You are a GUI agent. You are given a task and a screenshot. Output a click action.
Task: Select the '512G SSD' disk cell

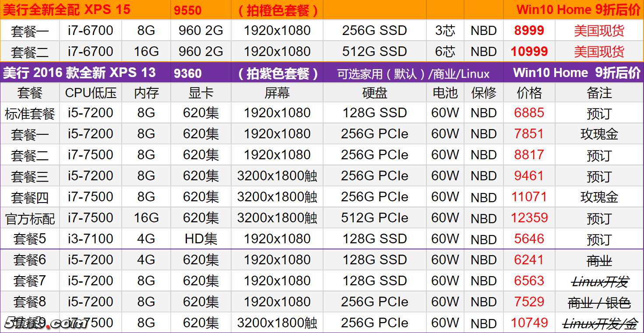pyautogui.click(x=375, y=52)
